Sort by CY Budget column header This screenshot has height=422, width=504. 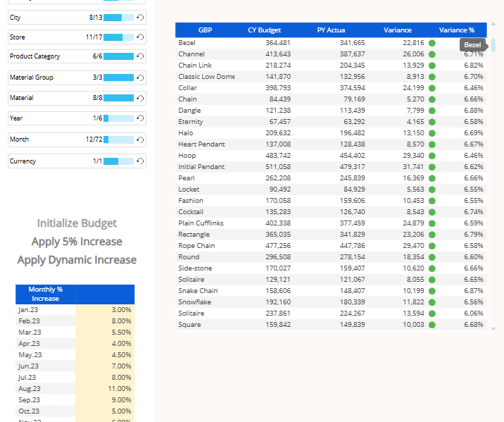click(x=264, y=30)
